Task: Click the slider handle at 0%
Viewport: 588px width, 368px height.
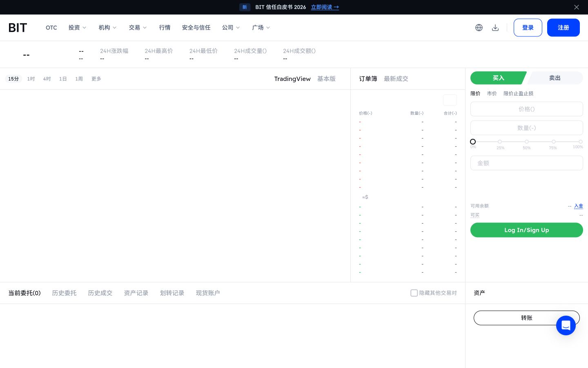Action: point(473,142)
